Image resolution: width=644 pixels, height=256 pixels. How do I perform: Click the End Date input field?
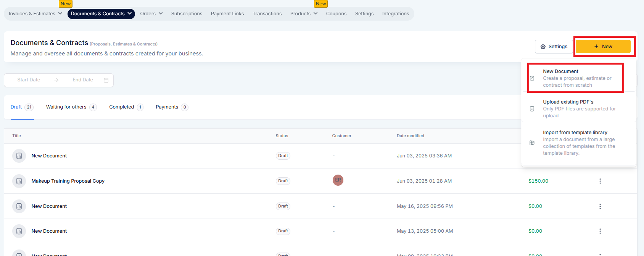[x=83, y=80]
